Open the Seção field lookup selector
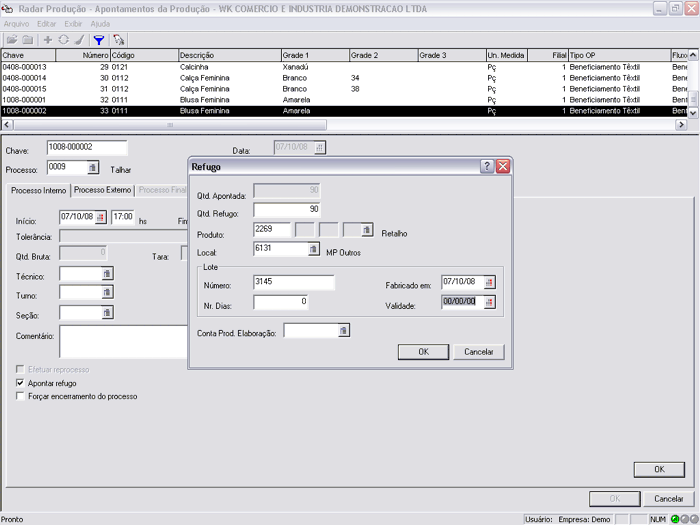The height and width of the screenshot is (525, 700). coord(107,313)
